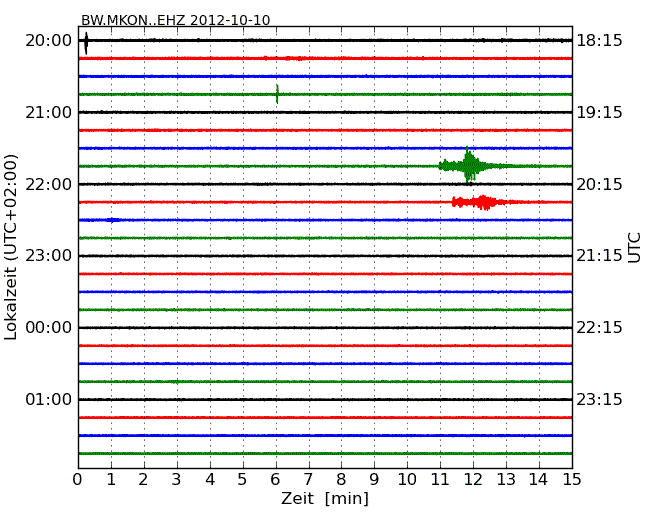Image resolution: width=650 pixels, height=520 pixels.
Task: Click x-axis tick label 11
Action: pyautogui.click(x=440, y=480)
